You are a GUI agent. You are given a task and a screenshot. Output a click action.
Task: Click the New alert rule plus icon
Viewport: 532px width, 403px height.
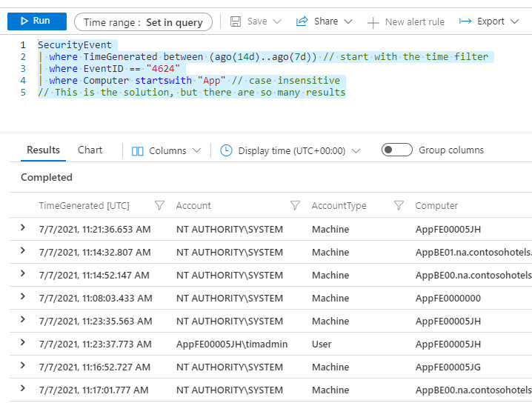click(373, 23)
